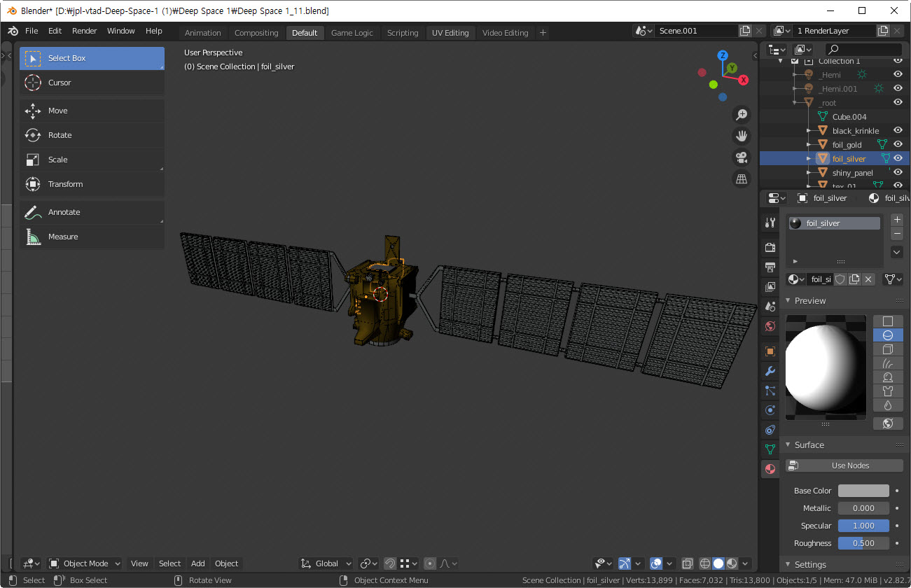Click the Base Color swatch

(863, 491)
